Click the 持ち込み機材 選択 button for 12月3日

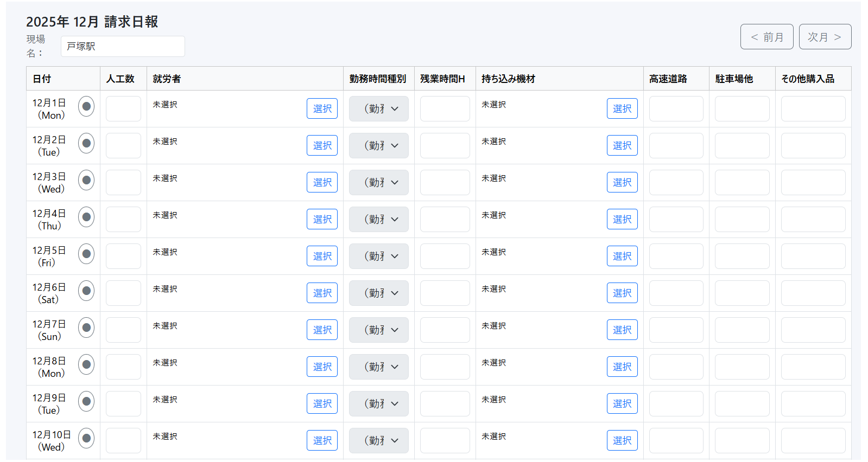(x=622, y=182)
